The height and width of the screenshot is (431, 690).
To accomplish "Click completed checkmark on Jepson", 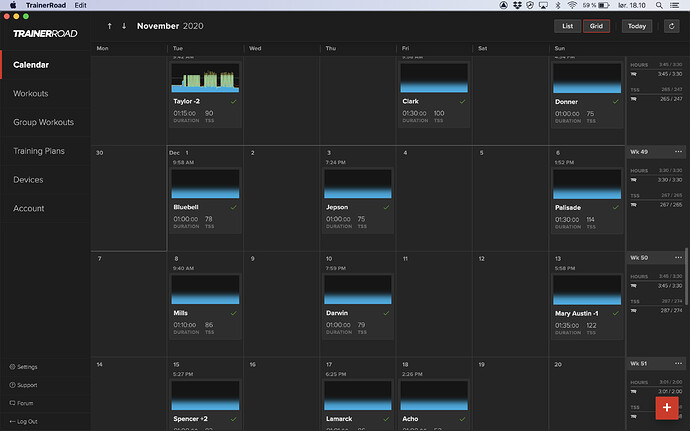I will (x=386, y=207).
